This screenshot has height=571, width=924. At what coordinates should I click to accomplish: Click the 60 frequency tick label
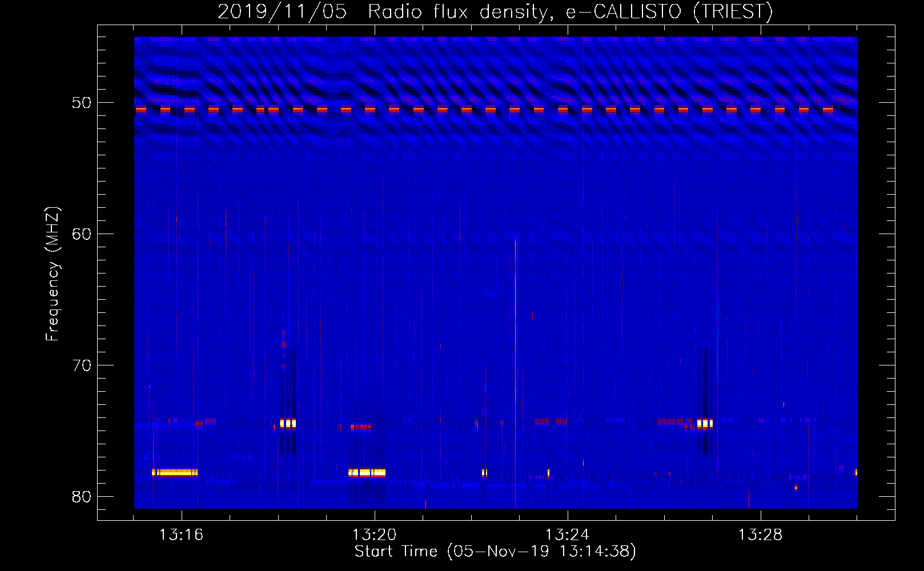pos(82,234)
